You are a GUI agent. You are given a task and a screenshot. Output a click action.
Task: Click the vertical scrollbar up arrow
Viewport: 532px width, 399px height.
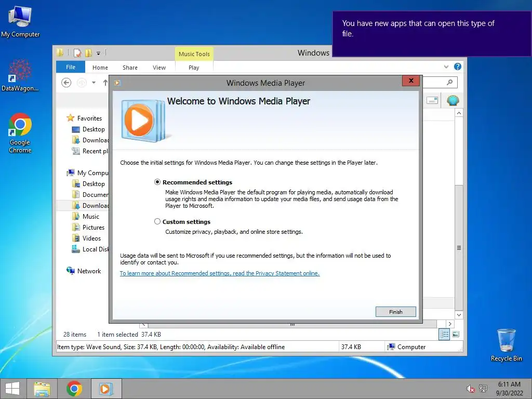pos(459,113)
